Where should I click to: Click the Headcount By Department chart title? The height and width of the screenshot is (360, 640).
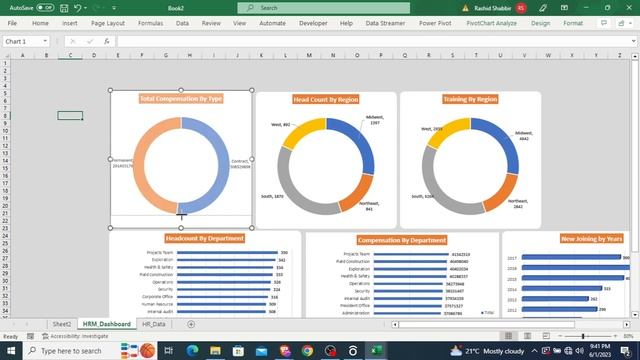[x=204, y=238]
